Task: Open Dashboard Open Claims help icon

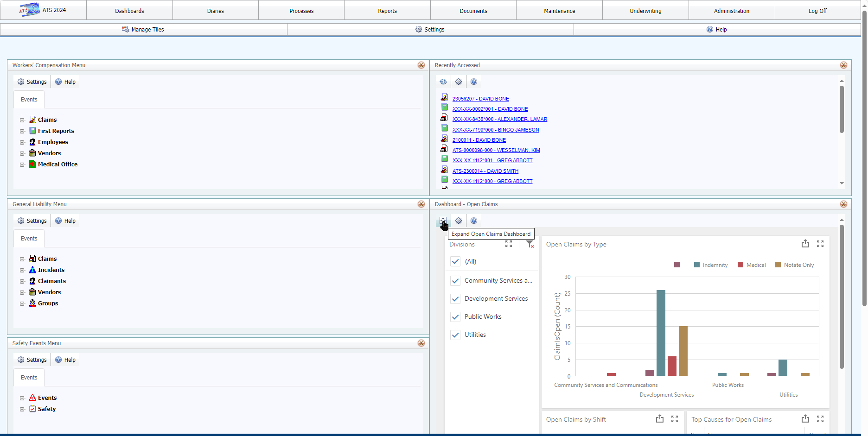Action: pyautogui.click(x=474, y=221)
